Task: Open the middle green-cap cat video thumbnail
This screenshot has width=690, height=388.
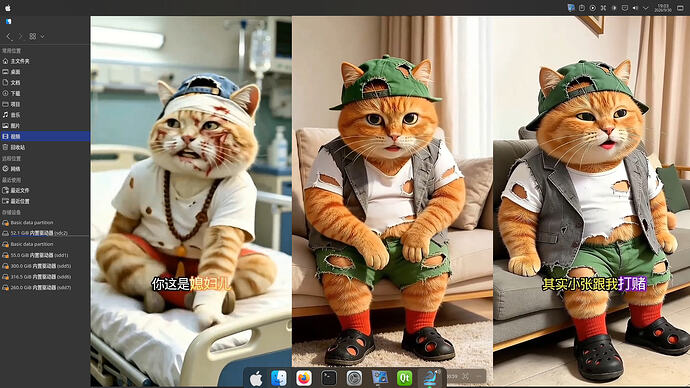Action: pyautogui.click(x=393, y=201)
